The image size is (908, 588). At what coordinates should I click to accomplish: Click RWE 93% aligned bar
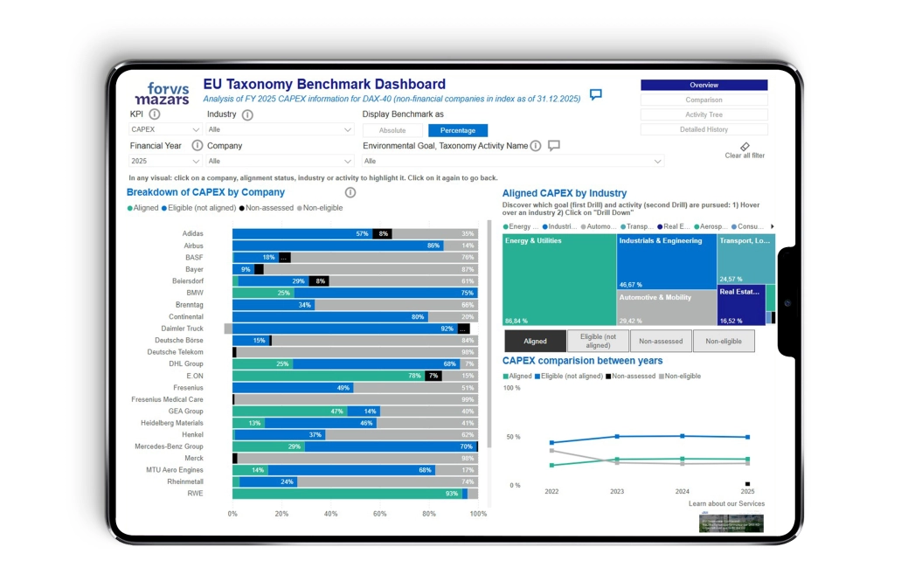point(347,494)
